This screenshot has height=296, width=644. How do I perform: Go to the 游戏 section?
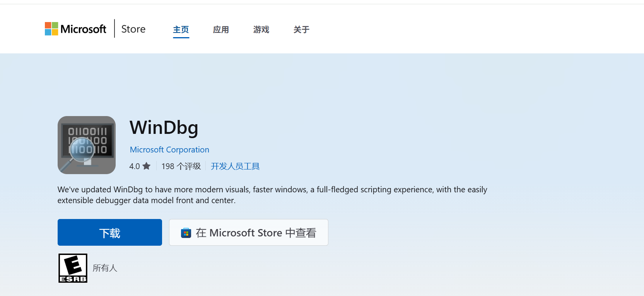point(261,29)
